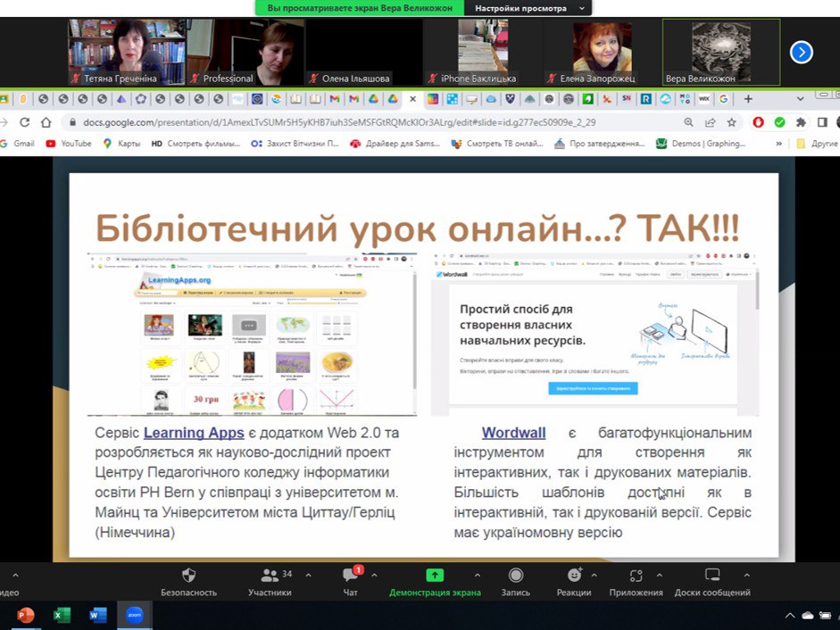840x630 pixels.
Task: Open Reactions (Реакции) smiley icon
Action: [x=574, y=576]
